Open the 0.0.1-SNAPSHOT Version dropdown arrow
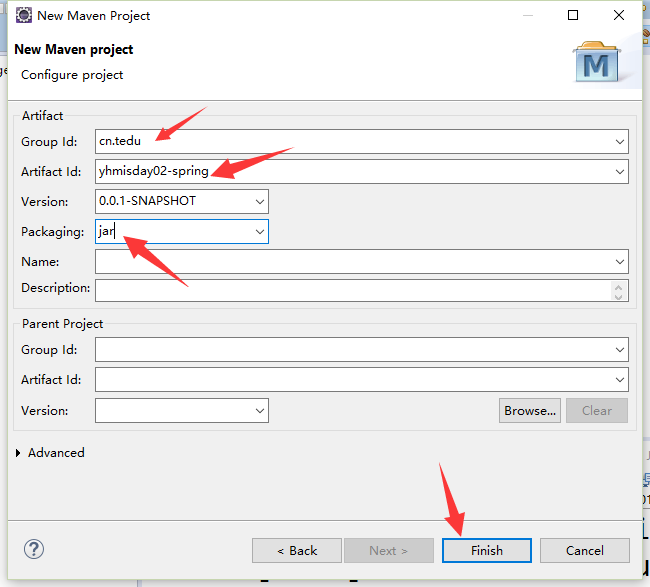 pyautogui.click(x=260, y=201)
